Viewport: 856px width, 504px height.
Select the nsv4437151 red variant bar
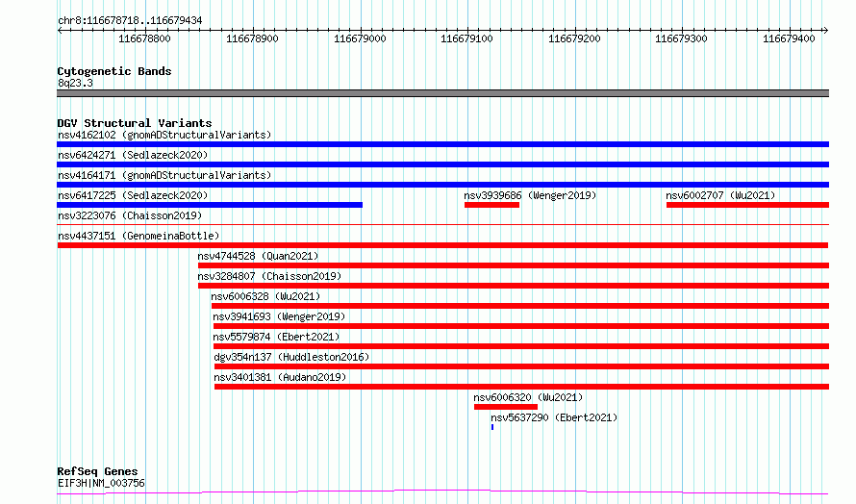point(442,245)
